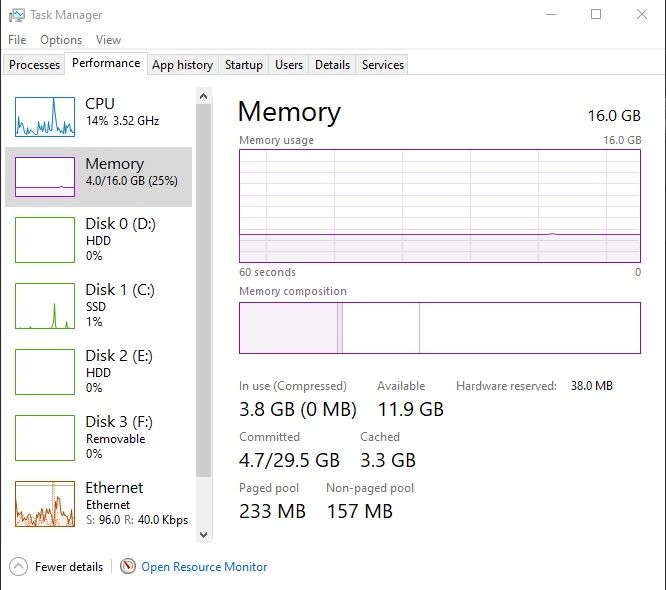Collapse view with Fewer details arrow

18,566
